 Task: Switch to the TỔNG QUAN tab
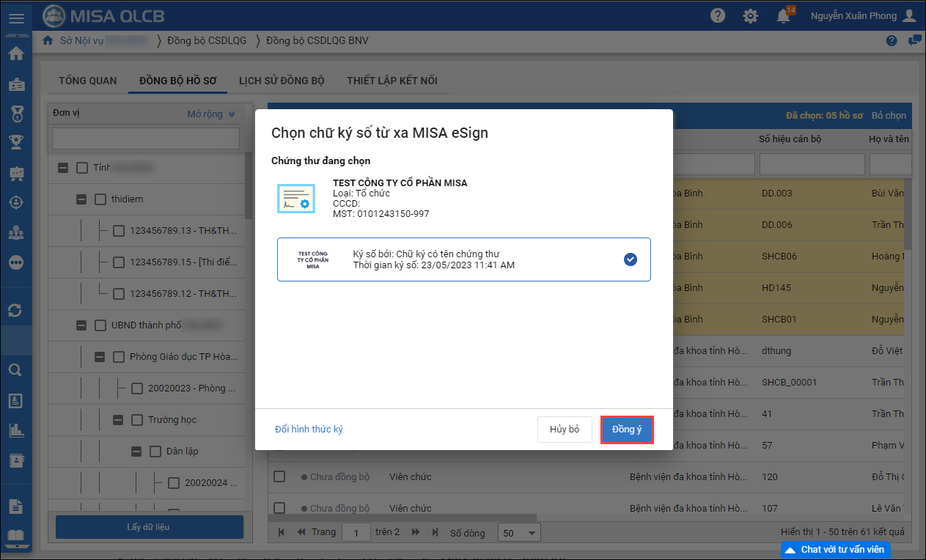click(x=88, y=81)
